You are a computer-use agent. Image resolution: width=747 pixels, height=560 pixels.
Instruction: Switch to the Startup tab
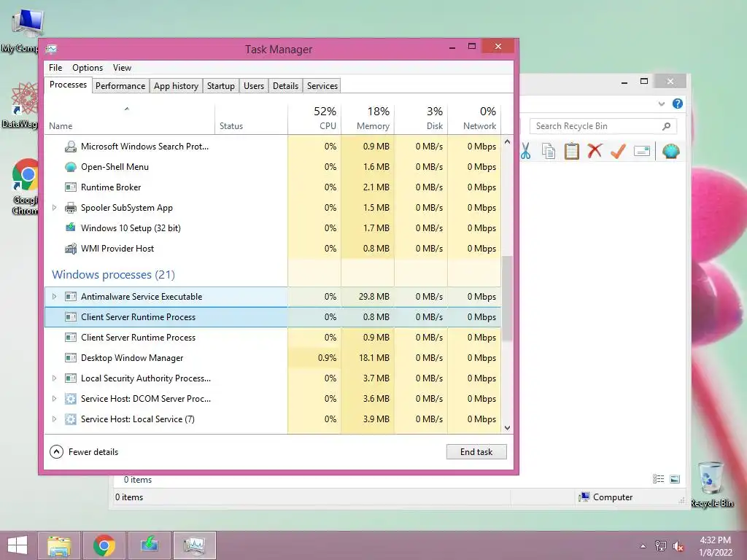point(220,86)
